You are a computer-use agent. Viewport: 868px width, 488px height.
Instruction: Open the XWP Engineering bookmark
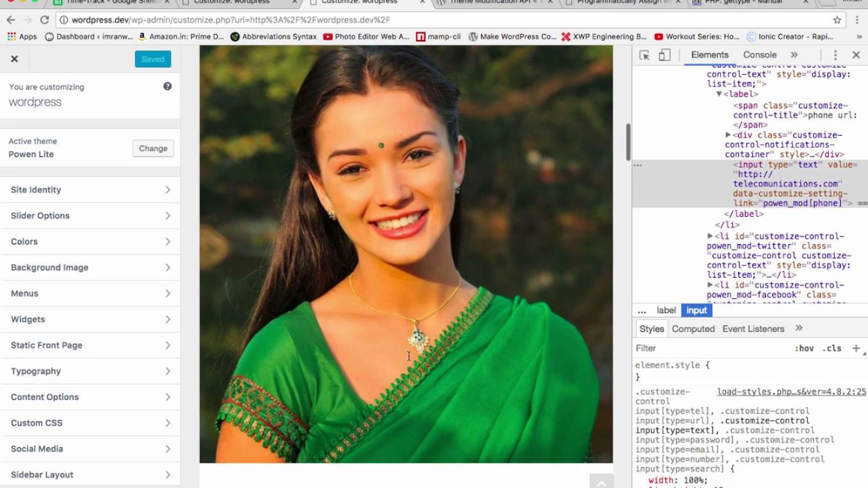tap(604, 37)
